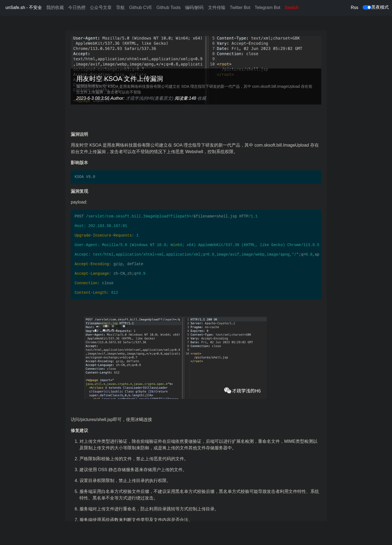This screenshot has width=392, height=545.
Task: Click fix item 4 about 设置目录权限限制
Action: [x=125, y=481]
